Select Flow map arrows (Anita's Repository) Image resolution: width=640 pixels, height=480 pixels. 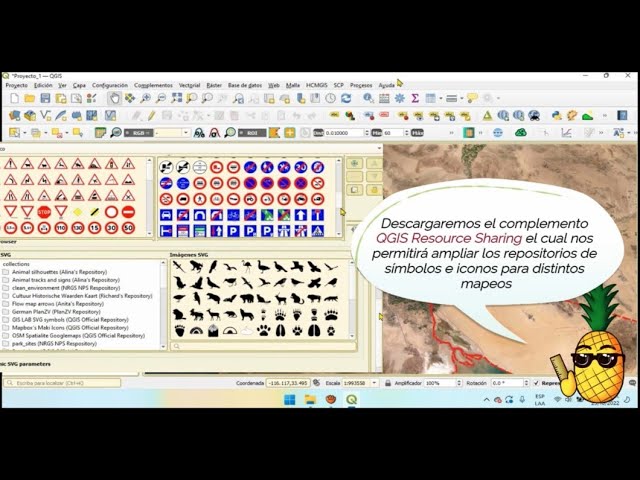pyautogui.click(x=58, y=304)
